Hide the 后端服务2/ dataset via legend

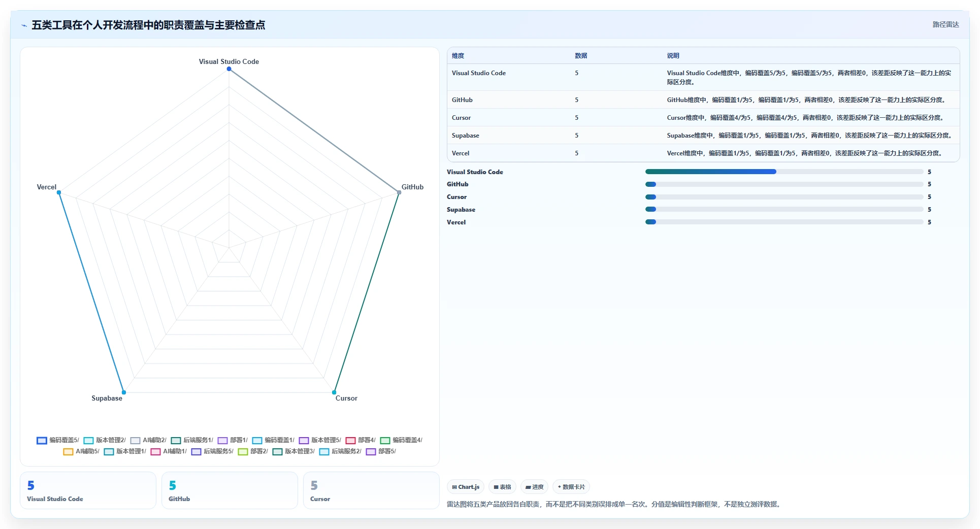point(340,451)
